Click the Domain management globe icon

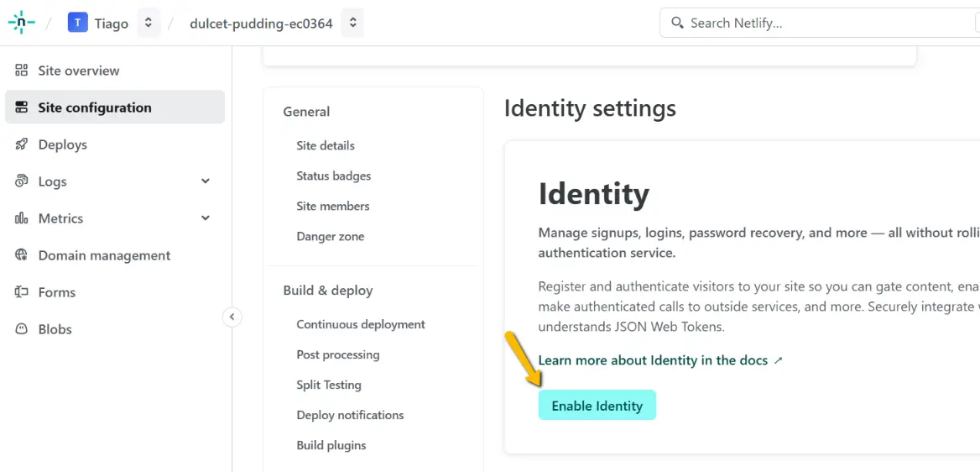coord(21,254)
